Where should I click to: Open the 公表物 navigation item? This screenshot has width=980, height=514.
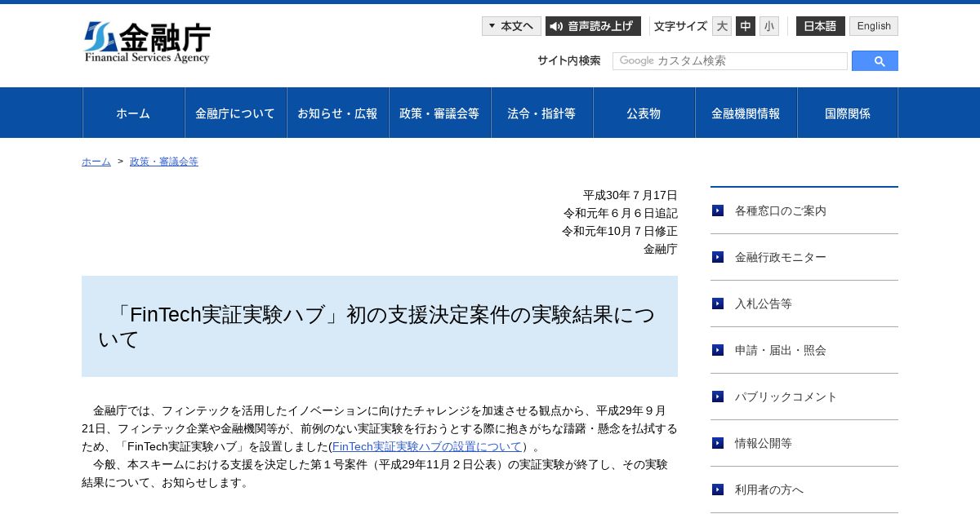pos(644,113)
